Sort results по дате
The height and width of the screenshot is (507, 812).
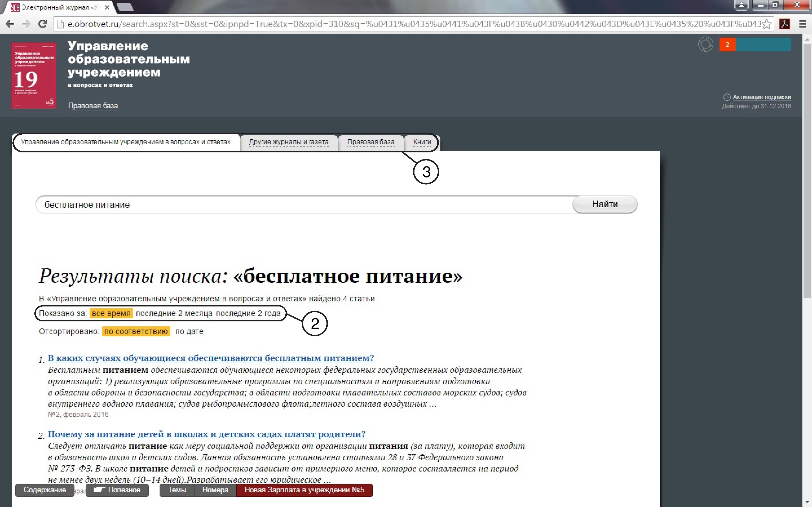pyautogui.click(x=189, y=331)
